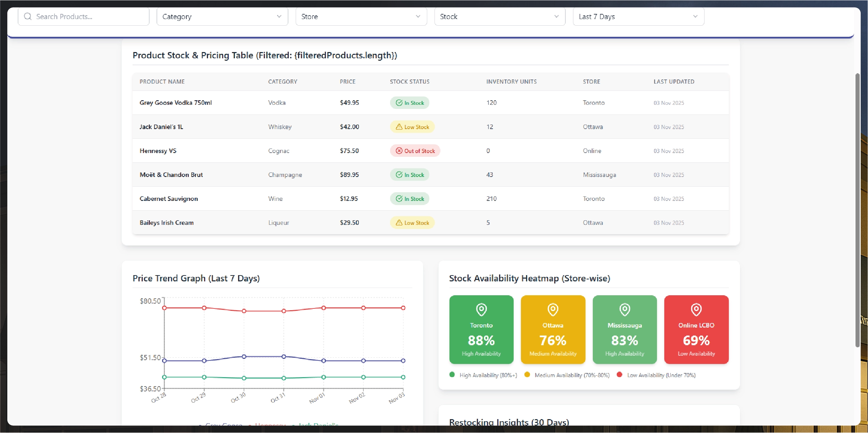
Task: Click the magnifier icon in the search box
Action: pos(28,16)
